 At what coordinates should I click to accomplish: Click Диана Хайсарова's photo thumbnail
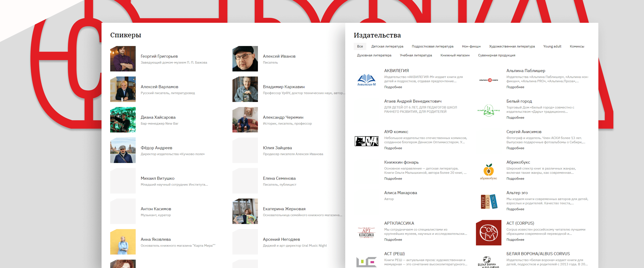(123, 120)
